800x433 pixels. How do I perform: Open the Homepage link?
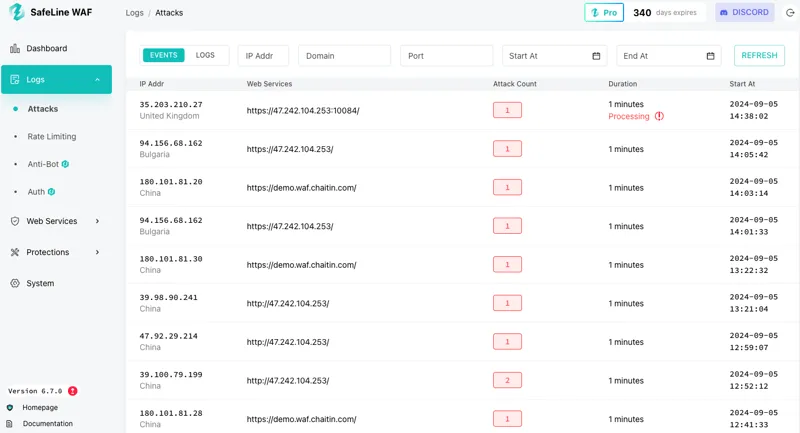40,407
